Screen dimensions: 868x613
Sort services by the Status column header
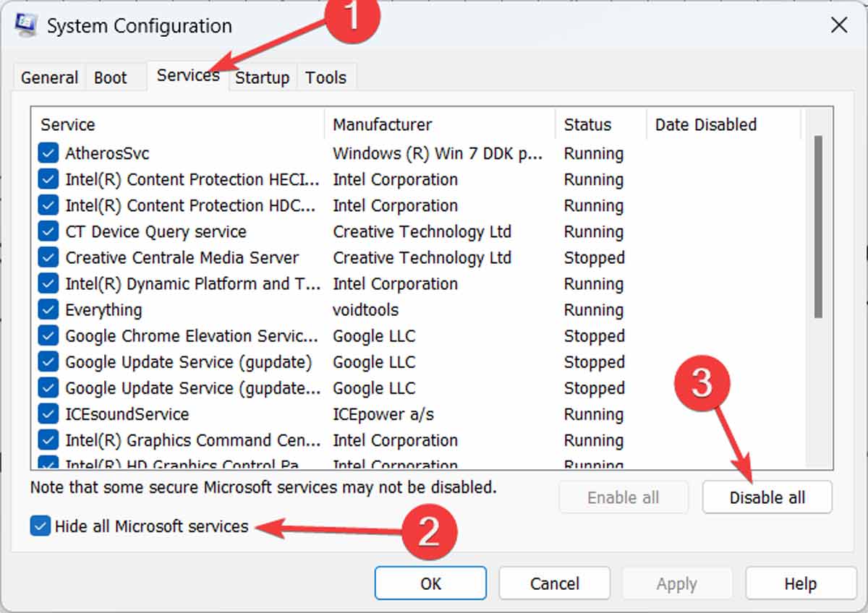(586, 124)
